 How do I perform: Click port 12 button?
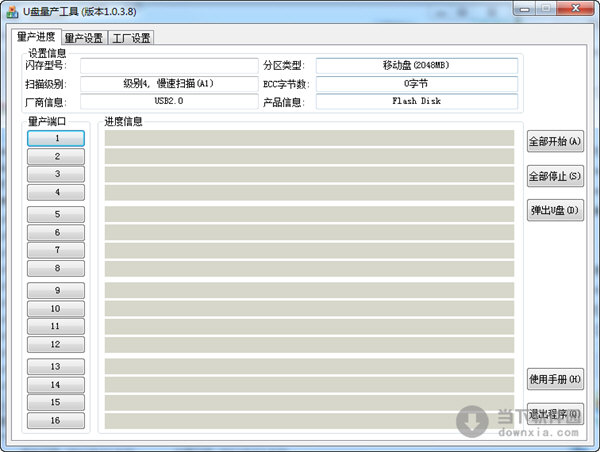(57, 344)
